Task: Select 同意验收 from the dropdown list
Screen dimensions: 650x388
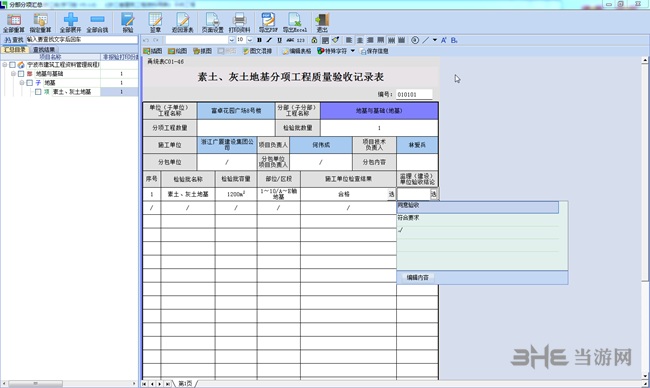Action: pyautogui.click(x=478, y=207)
